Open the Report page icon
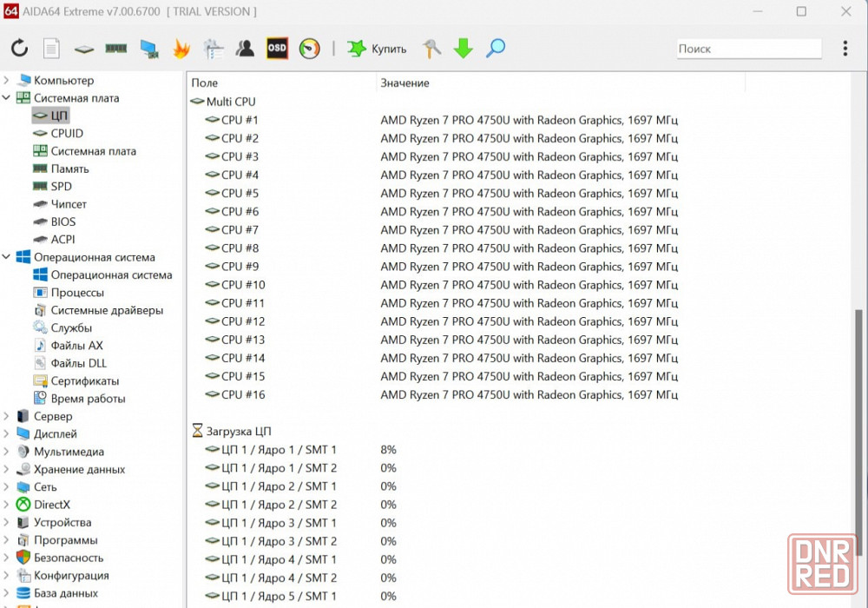This screenshot has width=868, height=608. coord(51,49)
